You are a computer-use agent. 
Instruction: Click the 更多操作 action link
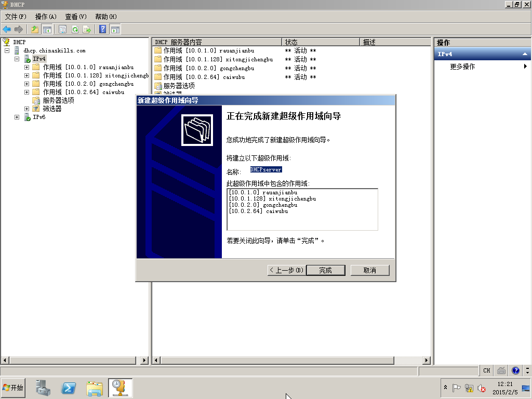pos(462,66)
